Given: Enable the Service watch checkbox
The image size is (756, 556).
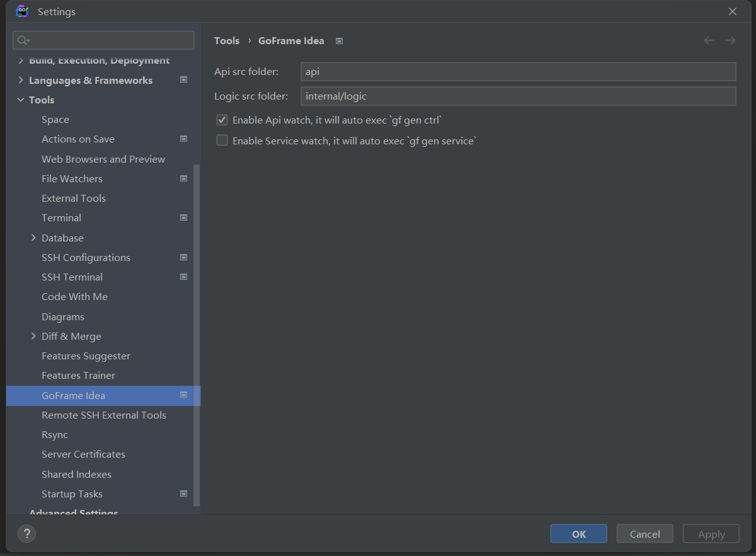Looking at the screenshot, I should click(222, 141).
